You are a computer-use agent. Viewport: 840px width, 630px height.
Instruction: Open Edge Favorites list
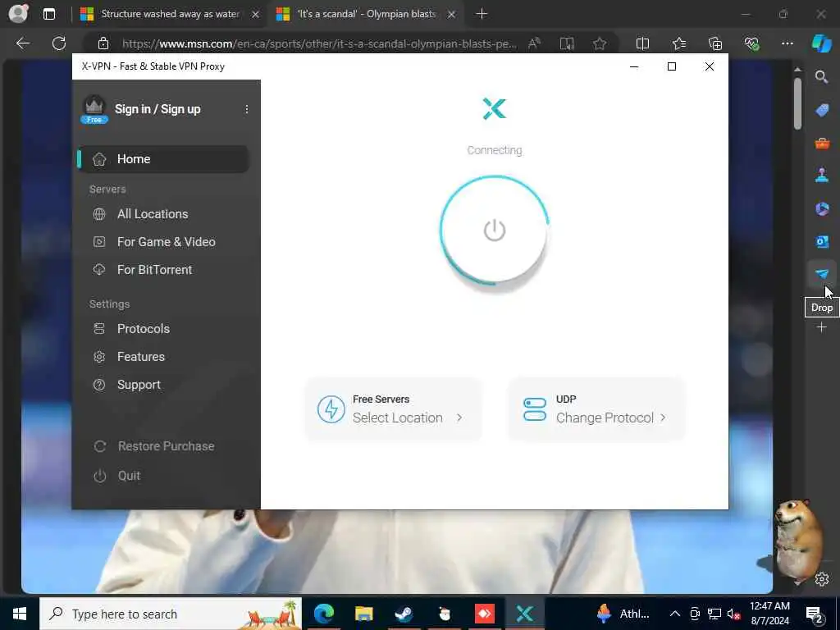point(679,43)
